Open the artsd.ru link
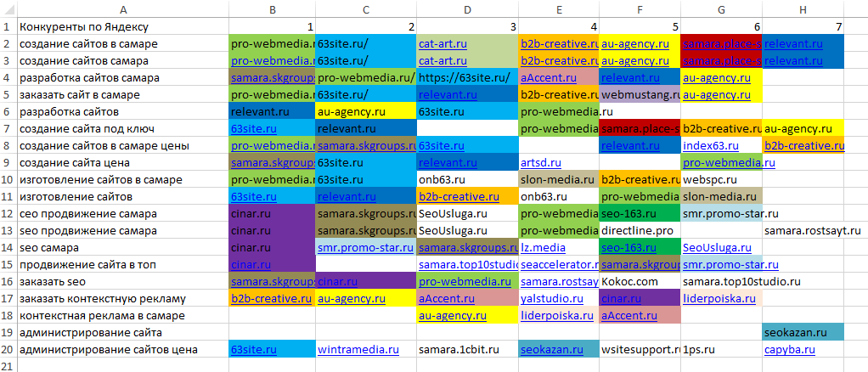868x372 pixels. (541, 163)
